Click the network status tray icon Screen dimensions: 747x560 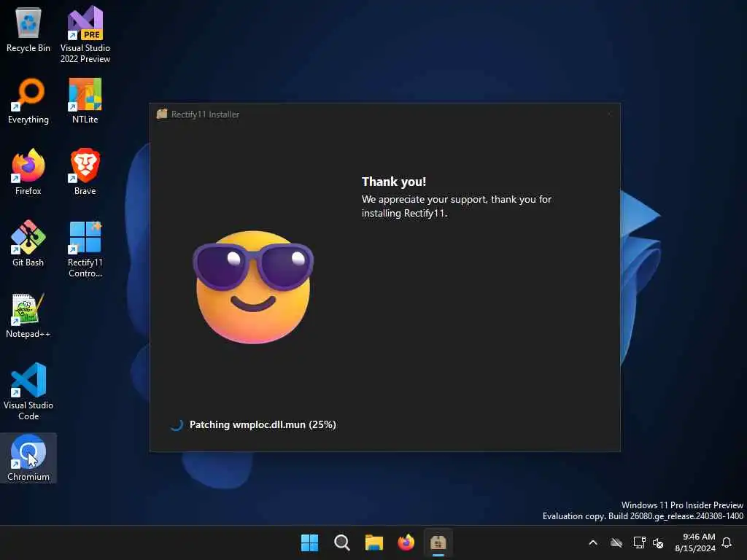(x=639, y=542)
